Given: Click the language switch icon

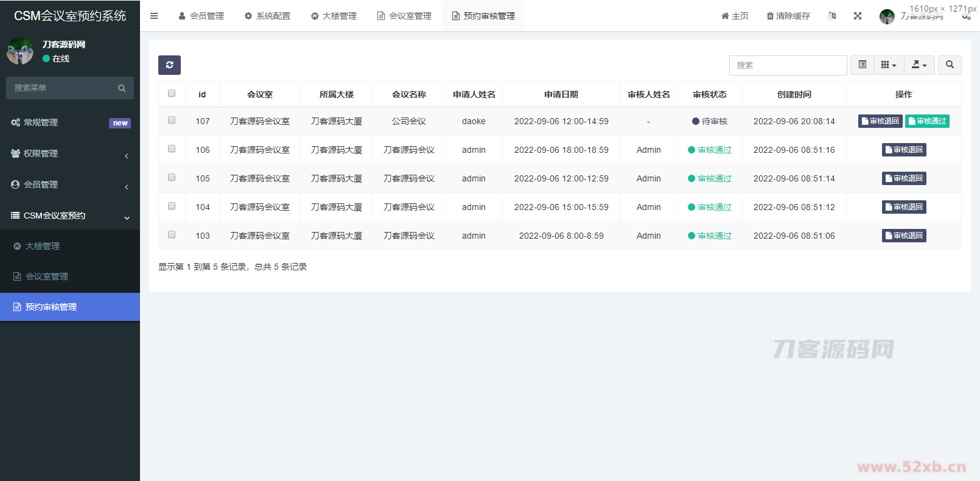Looking at the screenshot, I should [832, 16].
